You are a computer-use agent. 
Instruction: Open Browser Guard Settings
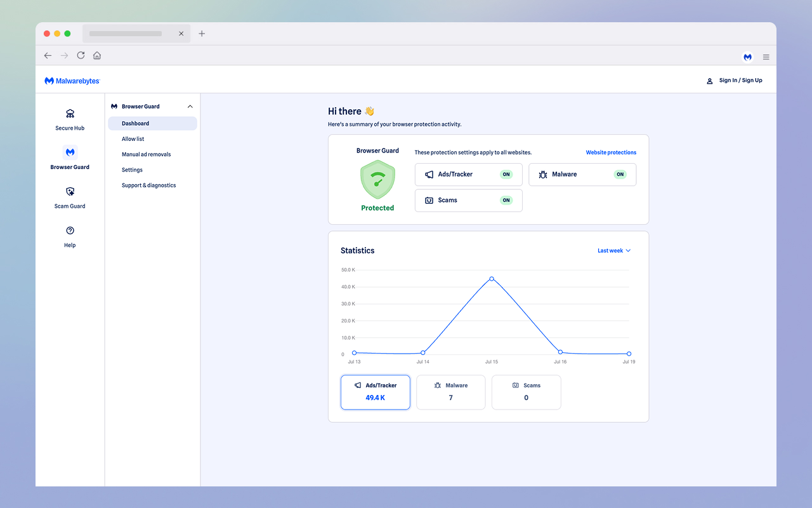click(132, 170)
